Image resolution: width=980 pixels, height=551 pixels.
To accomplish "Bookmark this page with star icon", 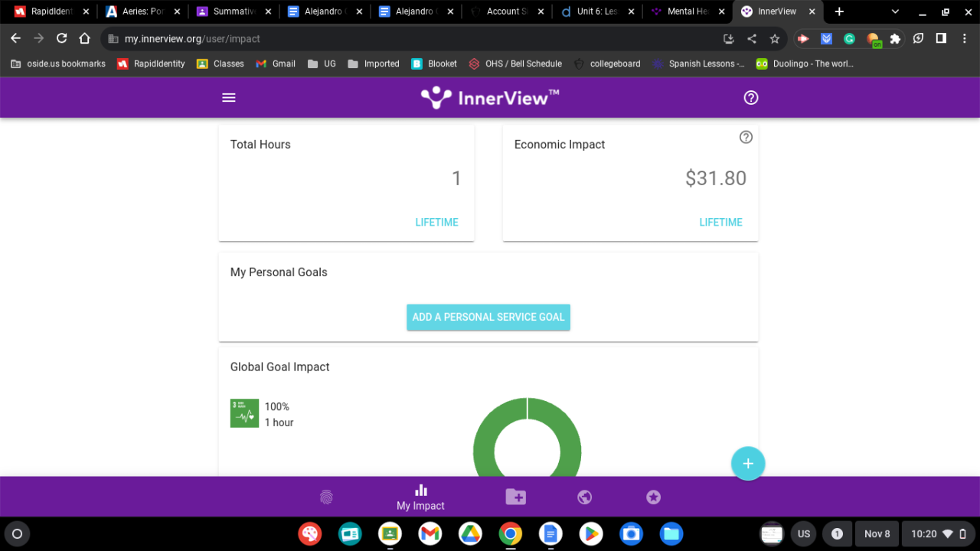I will click(775, 38).
